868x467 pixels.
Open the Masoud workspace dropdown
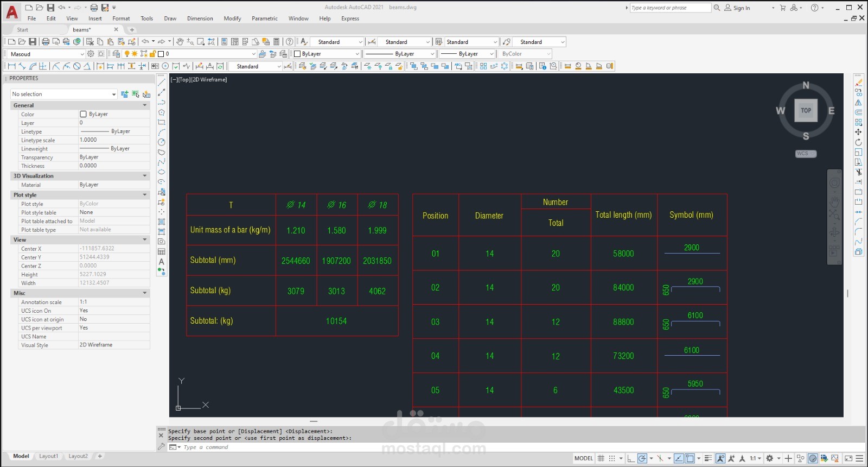pyautogui.click(x=45, y=54)
